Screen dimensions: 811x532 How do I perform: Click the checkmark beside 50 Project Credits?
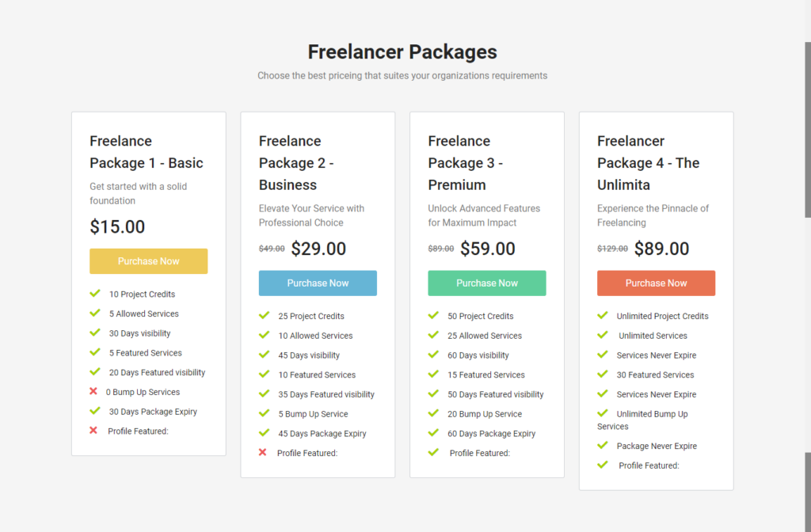pyautogui.click(x=433, y=316)
